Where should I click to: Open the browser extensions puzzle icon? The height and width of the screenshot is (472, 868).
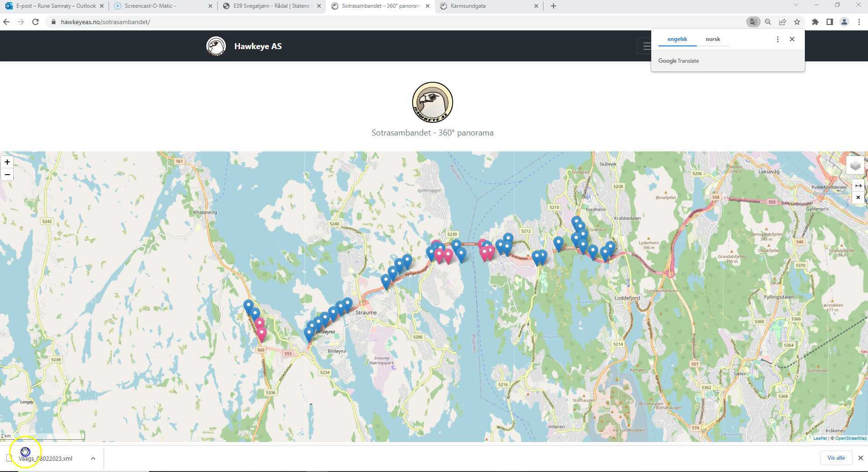pyautogui.click(x=815, y=21)
